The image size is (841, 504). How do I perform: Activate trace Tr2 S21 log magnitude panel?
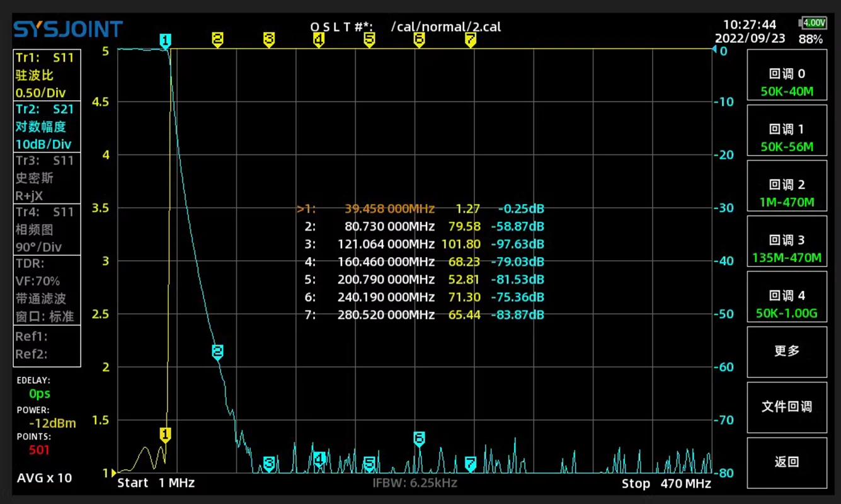point(47,127)
